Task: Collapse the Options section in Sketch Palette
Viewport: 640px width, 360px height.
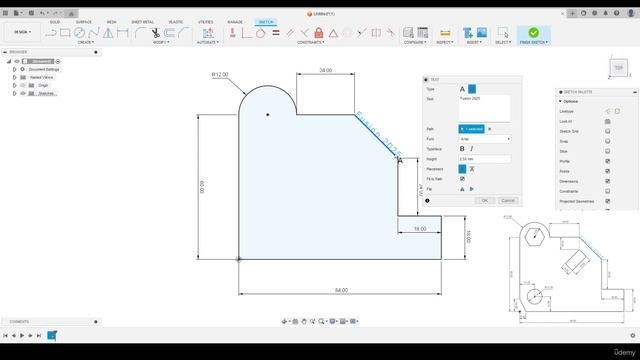Action: click(560, 101)
